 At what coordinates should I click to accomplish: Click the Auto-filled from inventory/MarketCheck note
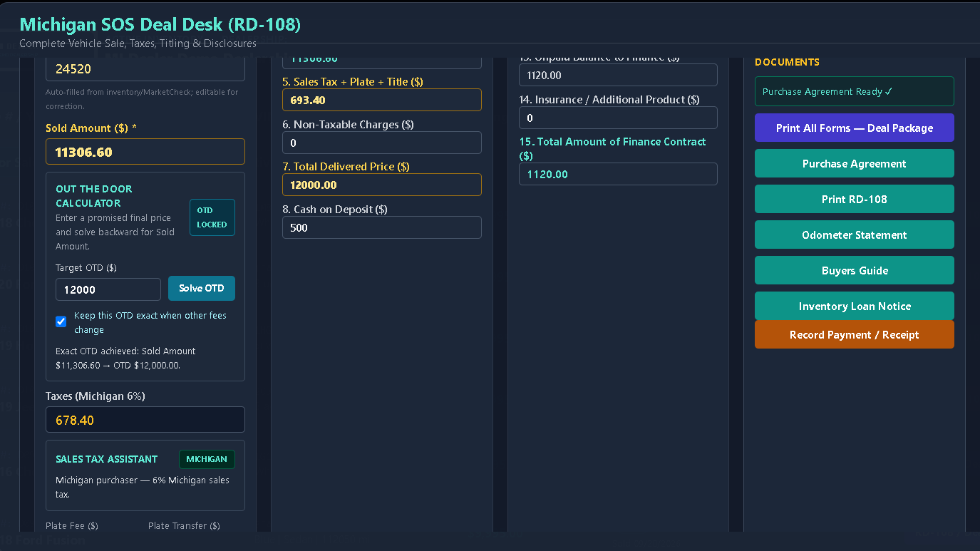(x=142, y=99)
